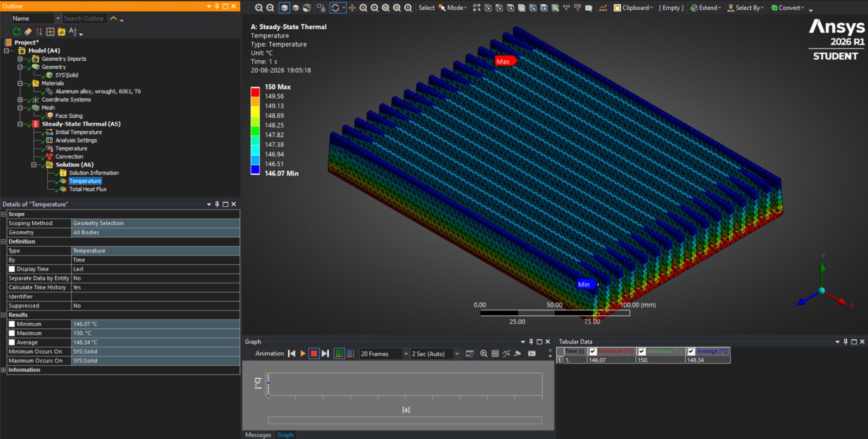
Task: Click the animation zoom magnifier icon
Action: (483, 354)
